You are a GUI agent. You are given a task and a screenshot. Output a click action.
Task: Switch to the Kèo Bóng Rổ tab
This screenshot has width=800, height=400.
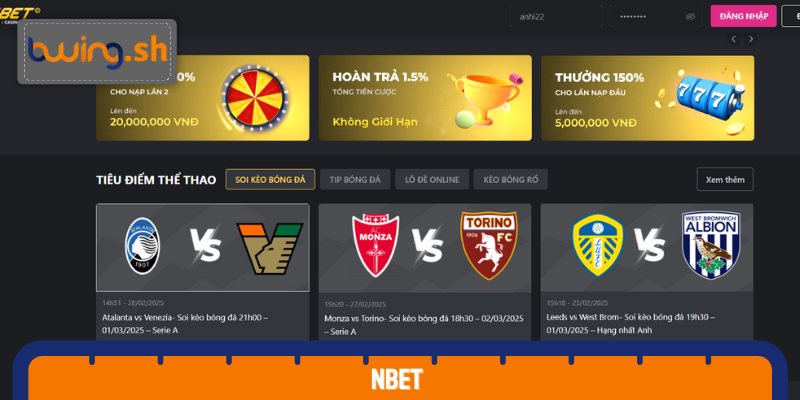click(x=510, y=180)
